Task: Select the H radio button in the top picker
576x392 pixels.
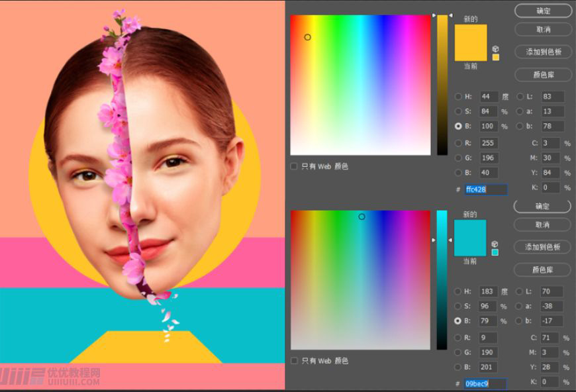Action: click(457, 96)
